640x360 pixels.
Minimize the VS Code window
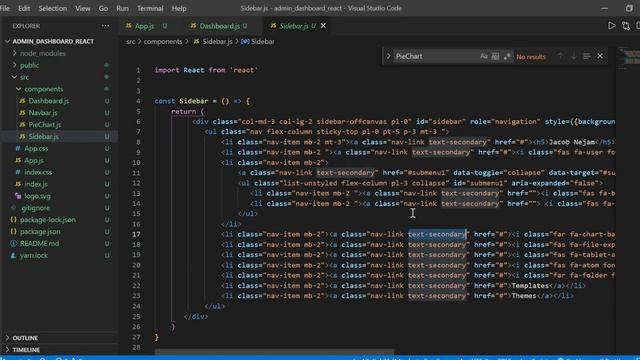604,8
